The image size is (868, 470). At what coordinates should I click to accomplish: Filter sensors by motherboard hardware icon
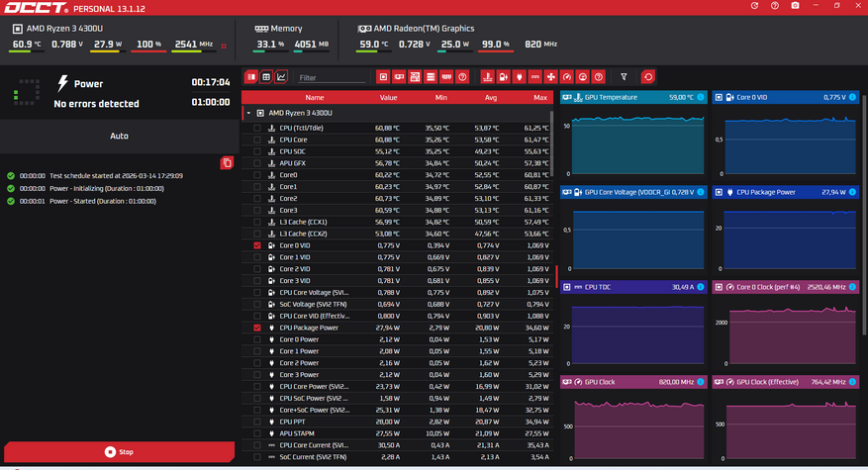[x=415, y=77]
